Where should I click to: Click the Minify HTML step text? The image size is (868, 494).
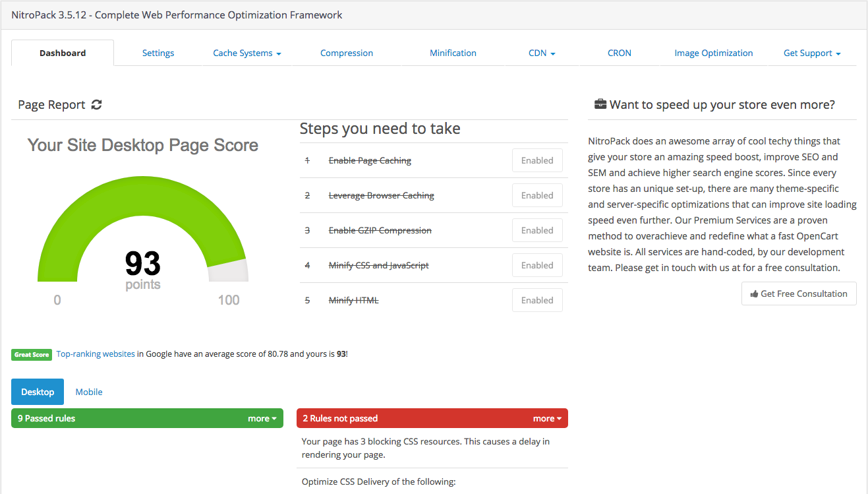click(x=354, y=300)
